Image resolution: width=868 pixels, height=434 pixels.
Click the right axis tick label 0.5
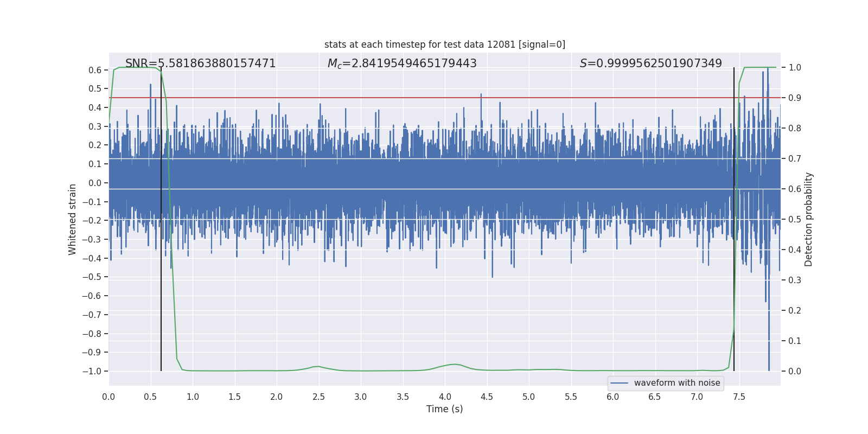point(795,219)
